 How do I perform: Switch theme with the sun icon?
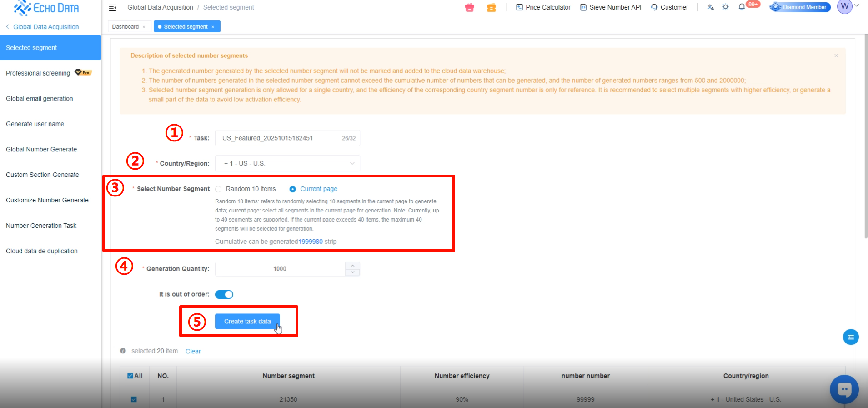(x=726, y=7)
